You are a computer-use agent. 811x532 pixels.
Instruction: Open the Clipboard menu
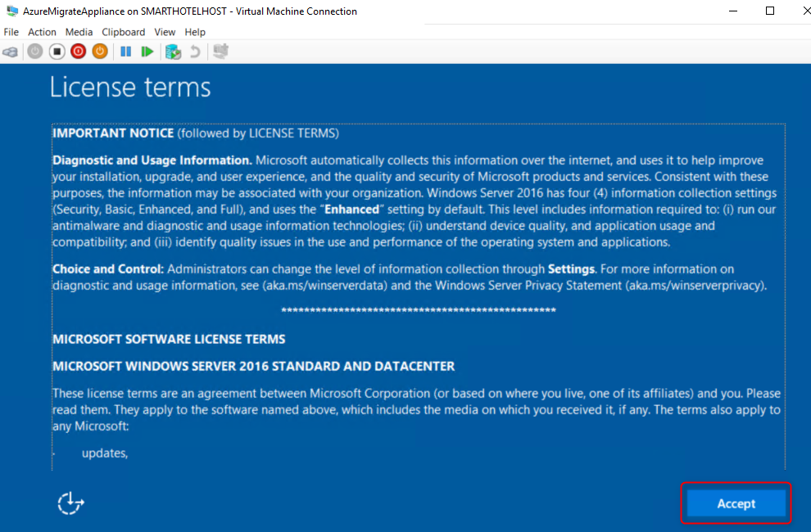tap(123, 32)
